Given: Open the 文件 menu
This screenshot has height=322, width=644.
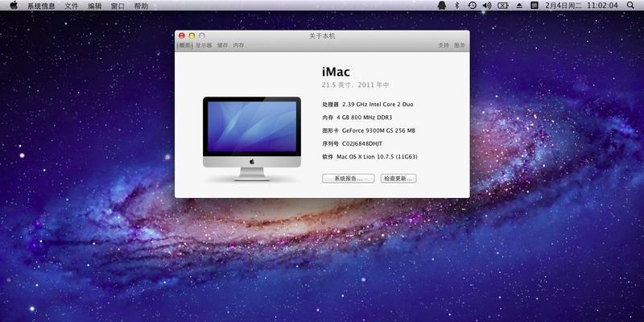Looking at the screenshot, I should click(72, 6).
